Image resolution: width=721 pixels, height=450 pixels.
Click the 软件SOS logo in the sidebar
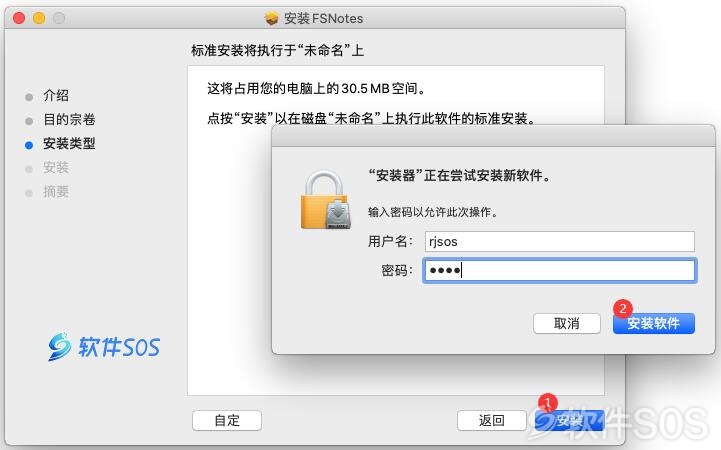click(104, 346)
